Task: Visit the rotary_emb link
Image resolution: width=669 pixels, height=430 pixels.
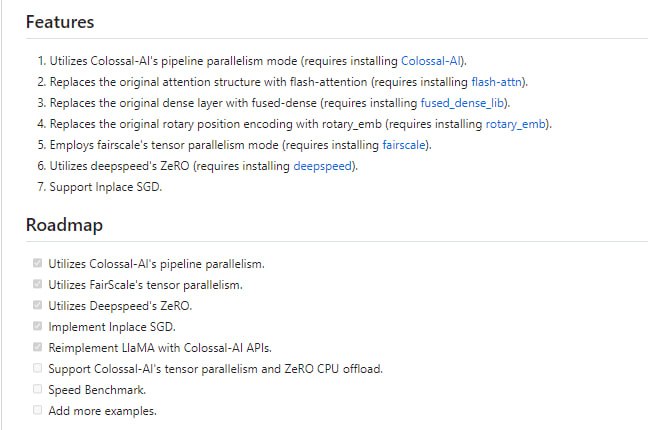Action: 516,124
